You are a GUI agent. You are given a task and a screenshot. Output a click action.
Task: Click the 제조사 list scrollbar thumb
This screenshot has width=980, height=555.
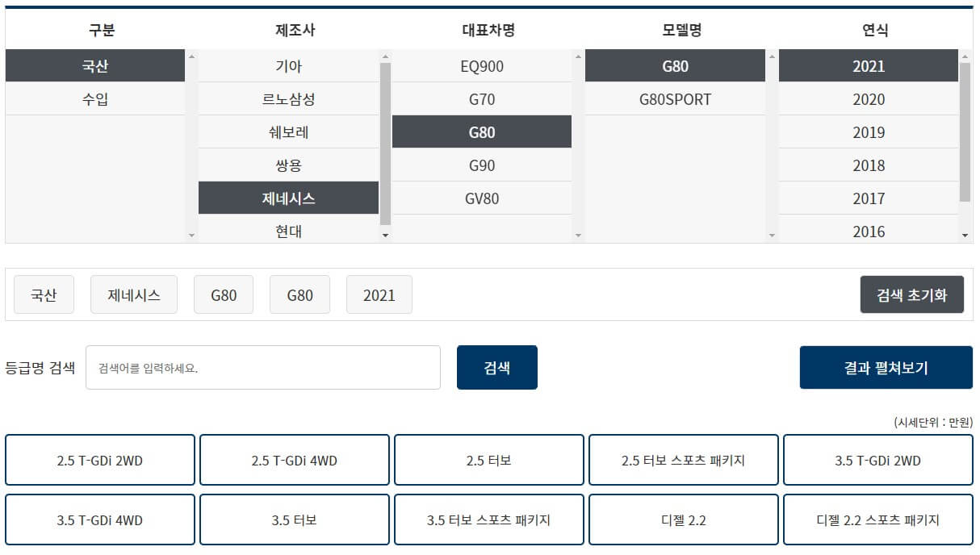pos(385,144)
